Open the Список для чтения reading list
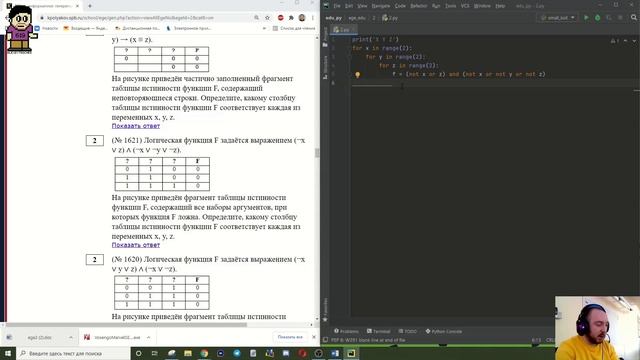640x360 pixels. tap(294, 29)
